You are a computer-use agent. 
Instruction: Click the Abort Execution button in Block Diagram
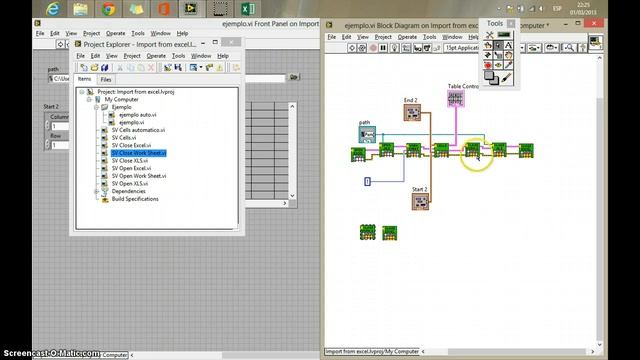pos(373,48)
